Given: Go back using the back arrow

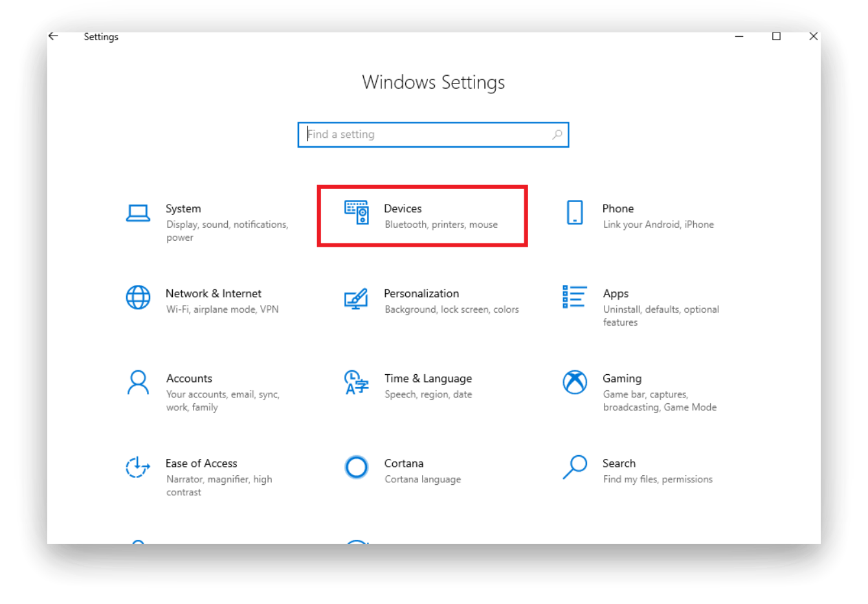Looking at the screenshot, I should tap(54, 36).
